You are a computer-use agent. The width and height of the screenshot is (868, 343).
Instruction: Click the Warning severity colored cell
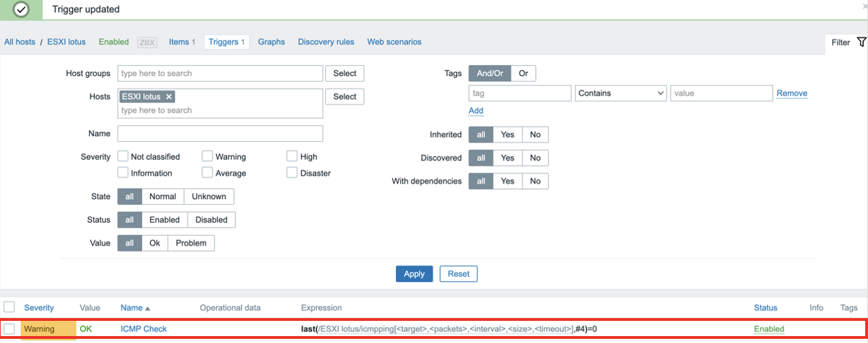pyautogui.click(x=48, y=329)
